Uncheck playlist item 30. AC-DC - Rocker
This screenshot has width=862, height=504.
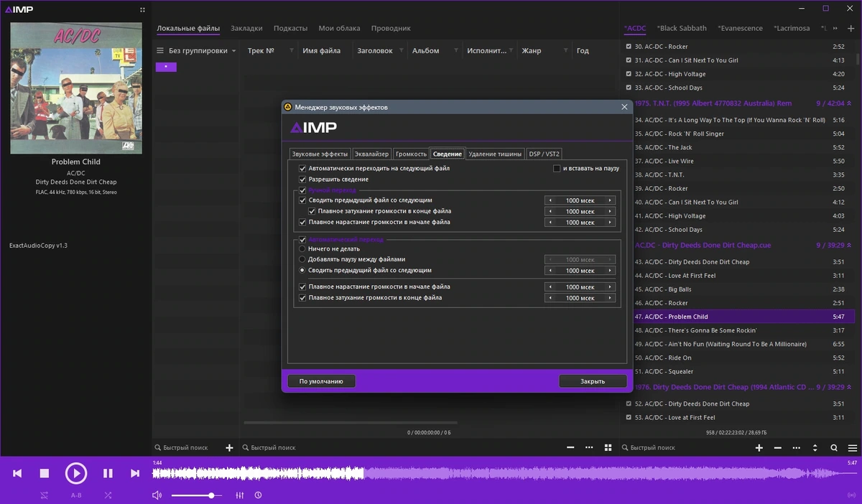(629, 47)
